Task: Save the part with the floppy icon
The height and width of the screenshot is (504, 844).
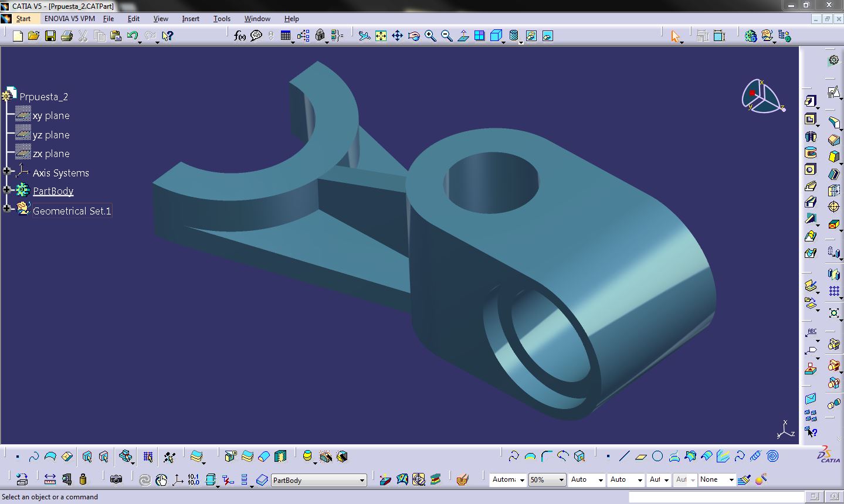Action: [x=50, y=36]
